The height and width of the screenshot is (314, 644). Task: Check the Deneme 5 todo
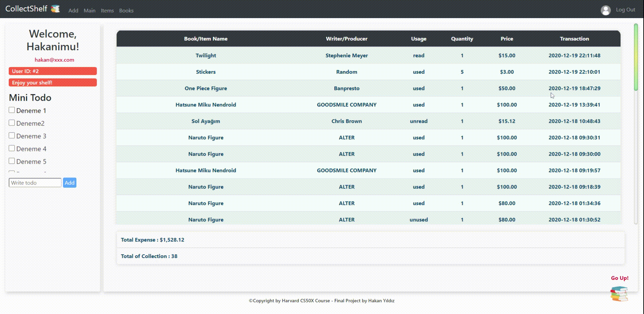click(12, 161)
